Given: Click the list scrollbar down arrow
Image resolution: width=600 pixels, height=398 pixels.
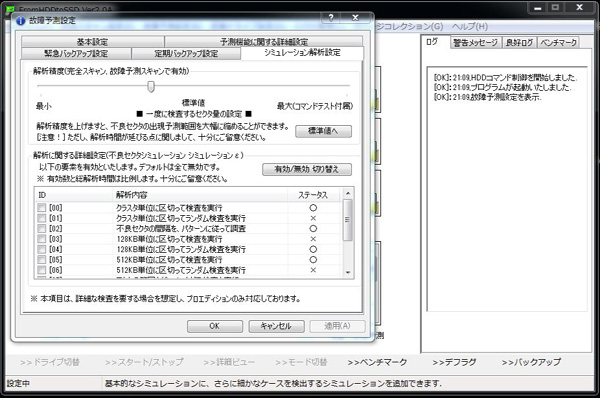Looking at the screenshot, I should click(347, 272).
